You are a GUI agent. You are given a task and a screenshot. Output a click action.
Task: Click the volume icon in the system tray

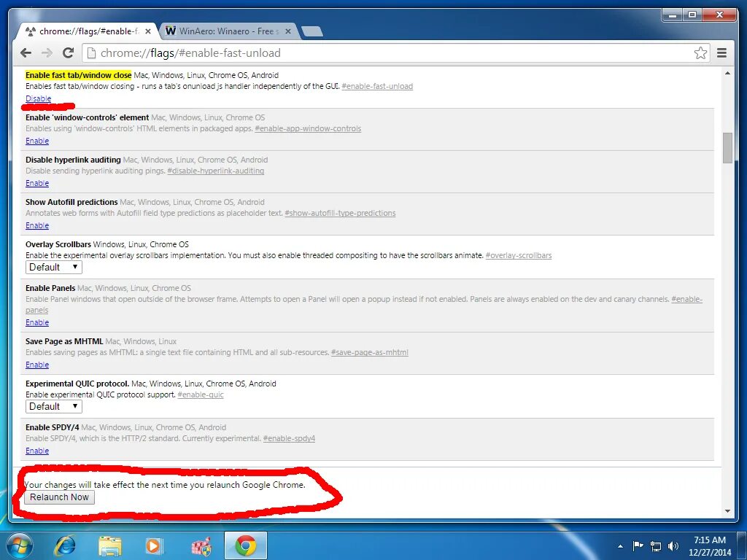click(673, 545)
